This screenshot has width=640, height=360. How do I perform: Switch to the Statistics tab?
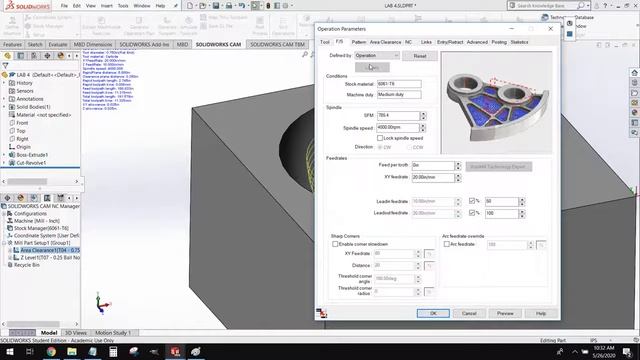pos(519,42)
